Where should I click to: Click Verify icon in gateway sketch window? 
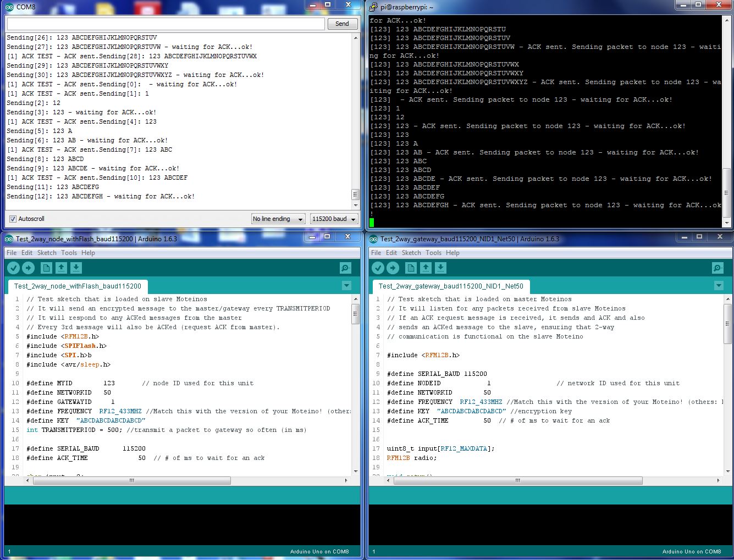coord(378,268)
